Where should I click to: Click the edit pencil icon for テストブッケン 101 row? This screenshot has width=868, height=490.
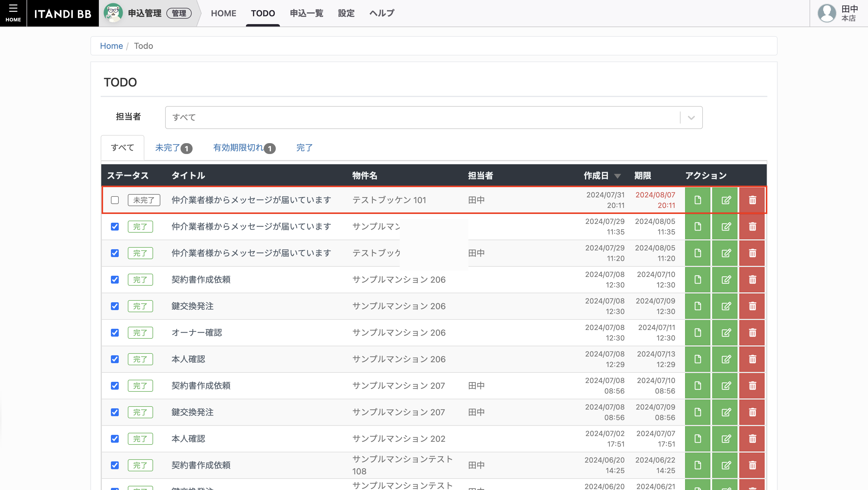pos(725,200)
